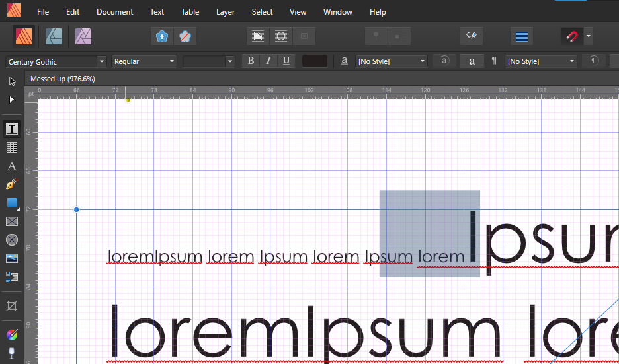Open the Document menu
The height and width of the screenshot is (364, 619).
pyautogui.click(x=115, y=12)
